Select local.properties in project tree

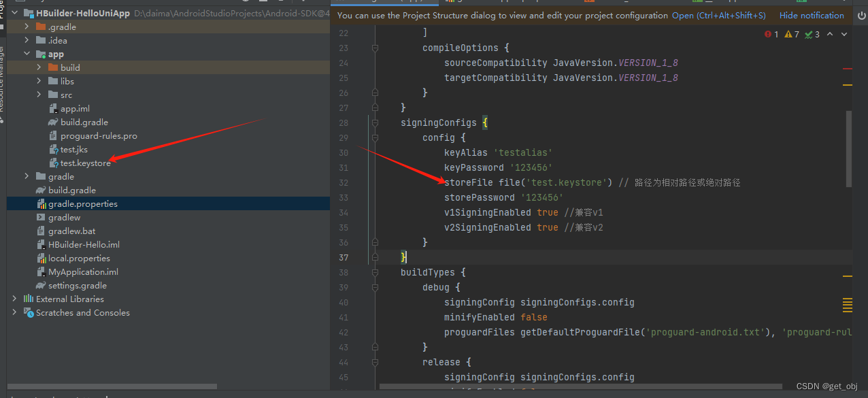coord(79,259)
